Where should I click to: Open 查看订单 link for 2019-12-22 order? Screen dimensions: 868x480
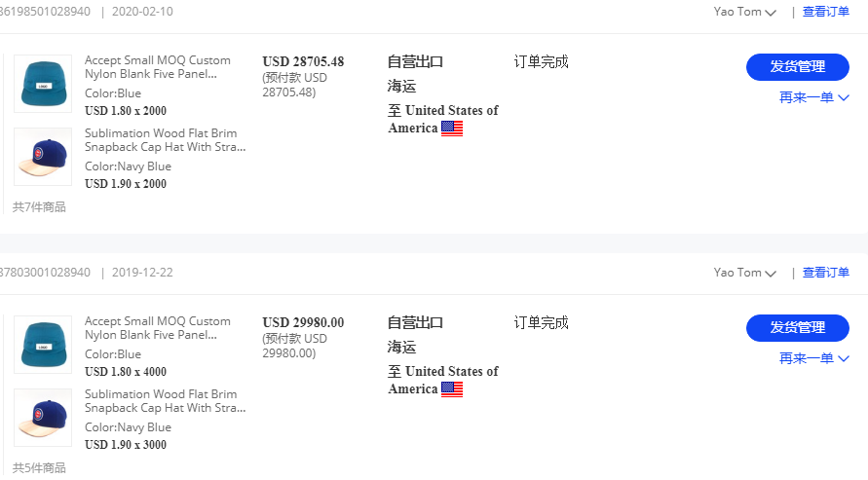[x=825, y=273]
